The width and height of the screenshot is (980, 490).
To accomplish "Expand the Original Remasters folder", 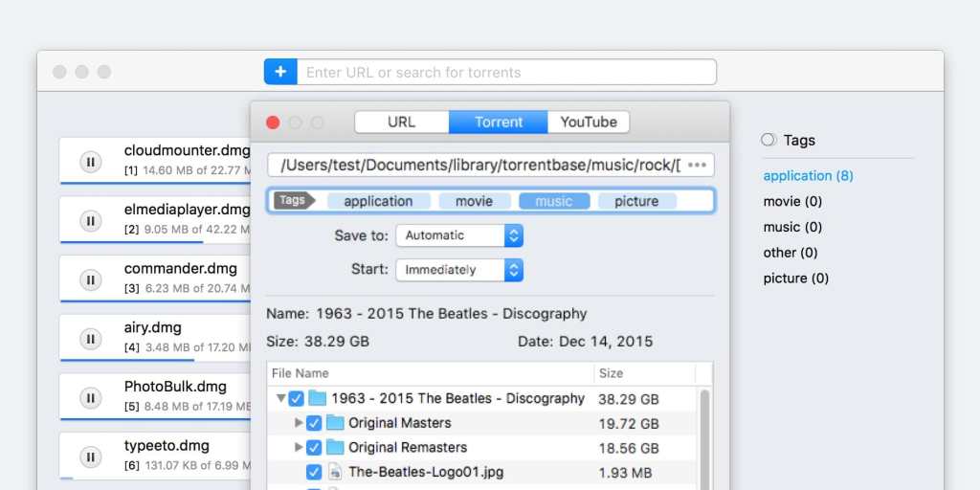I will click(x=299, y=447).
